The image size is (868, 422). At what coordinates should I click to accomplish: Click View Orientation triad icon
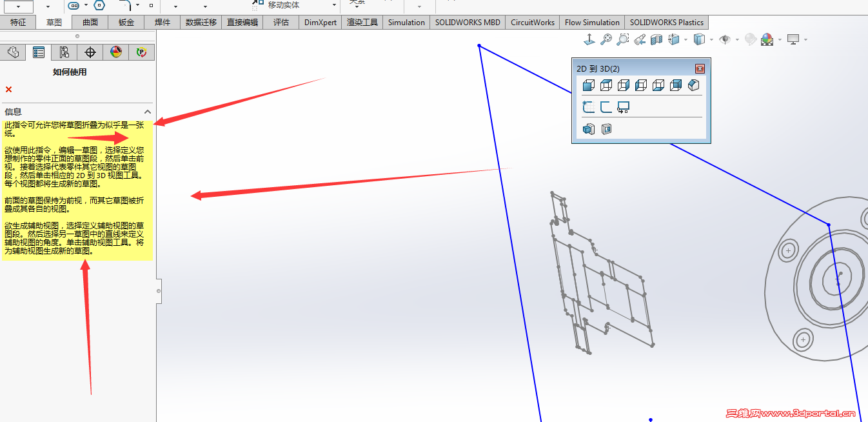pyautogui.click(x=589, y=39)
